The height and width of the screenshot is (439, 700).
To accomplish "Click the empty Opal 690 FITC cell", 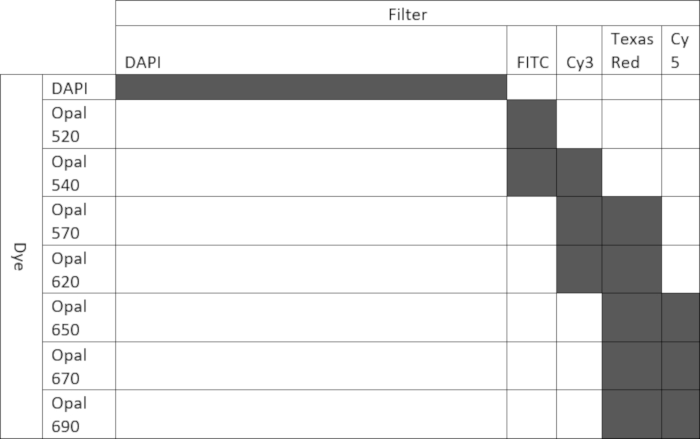I will 531,414.
